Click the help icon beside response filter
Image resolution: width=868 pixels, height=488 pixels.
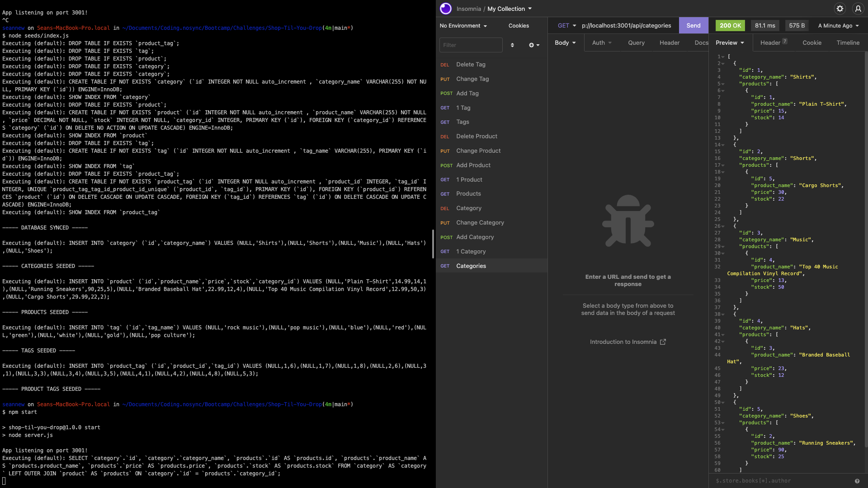(857, 481)
